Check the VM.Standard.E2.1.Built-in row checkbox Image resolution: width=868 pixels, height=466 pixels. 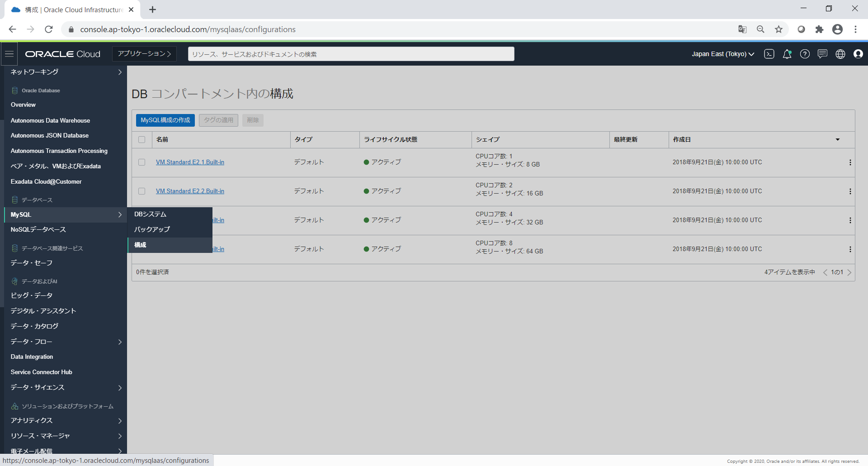click(x=142, y=162)
